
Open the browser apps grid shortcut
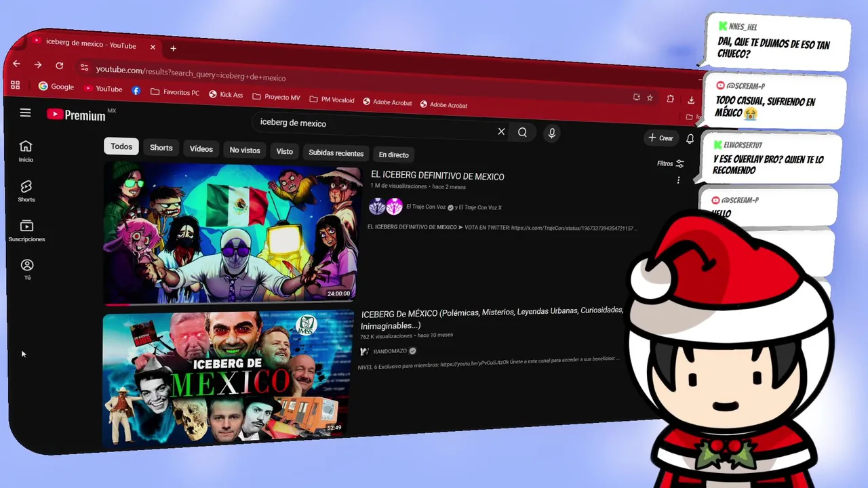click(x=15, y=85)
